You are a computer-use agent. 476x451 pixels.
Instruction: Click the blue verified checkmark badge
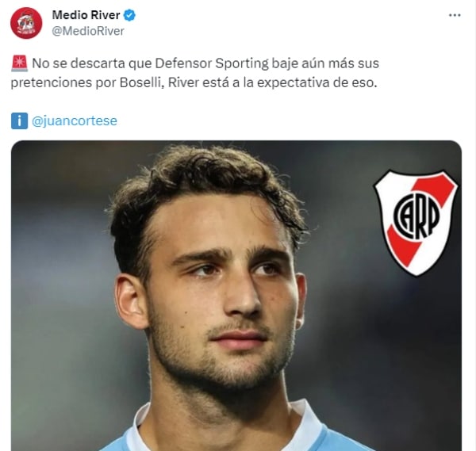coord(129,15)
